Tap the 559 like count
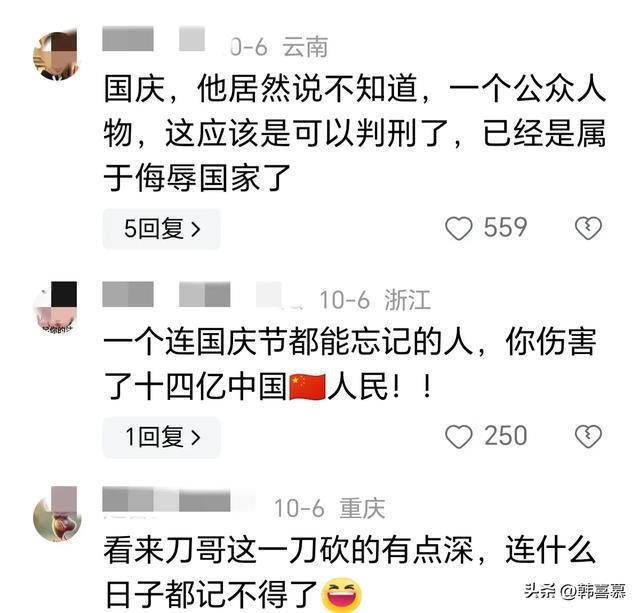Viewport: 640px width, 613px height. (506, 228)
